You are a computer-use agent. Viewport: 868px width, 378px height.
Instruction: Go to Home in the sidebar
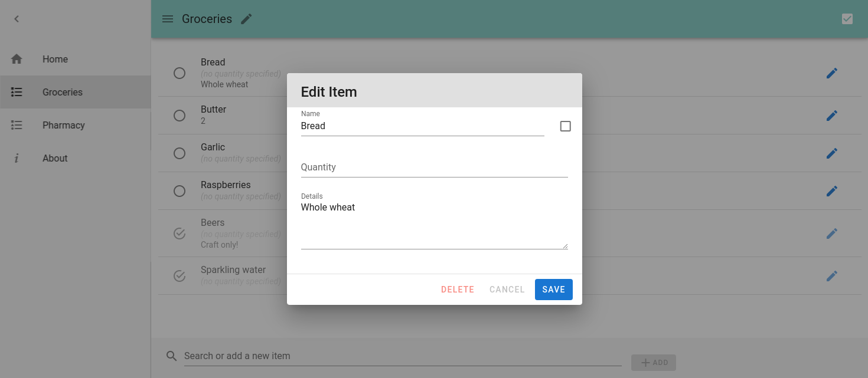coord(55,59)
